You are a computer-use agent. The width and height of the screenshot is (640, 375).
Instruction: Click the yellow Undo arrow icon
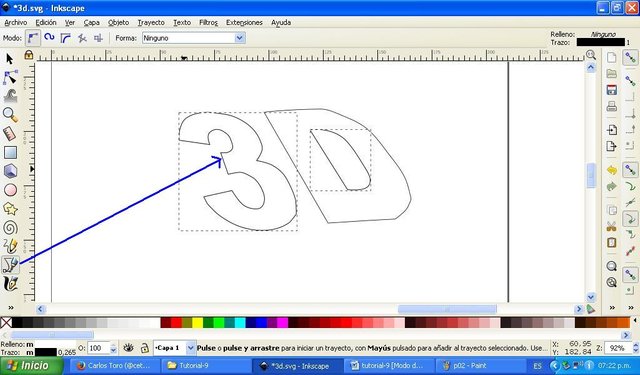pos(611,170)
